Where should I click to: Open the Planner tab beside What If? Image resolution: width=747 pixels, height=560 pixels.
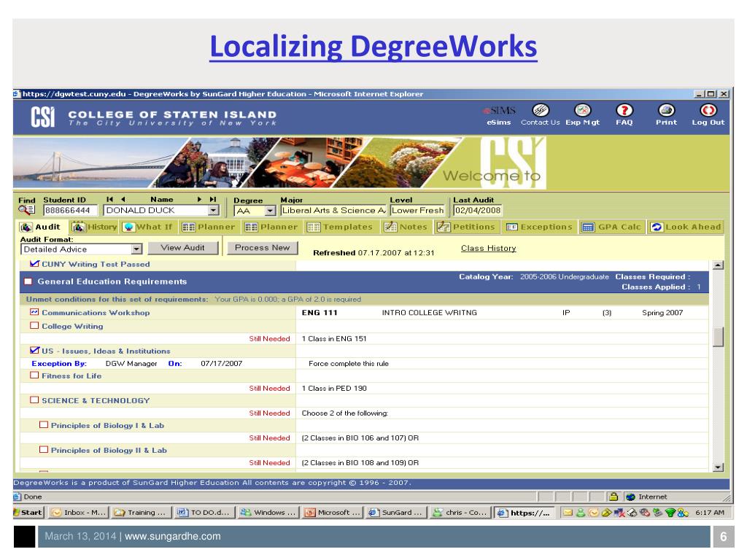(209, 227)
